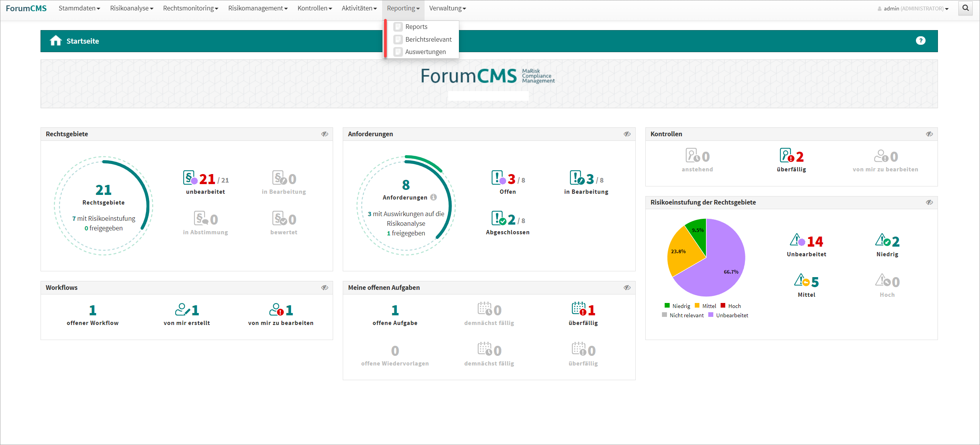Viewport: 980px width, 445px height.
Task: Click the Anforderungen info icon
Action: (x=433, y=197)
